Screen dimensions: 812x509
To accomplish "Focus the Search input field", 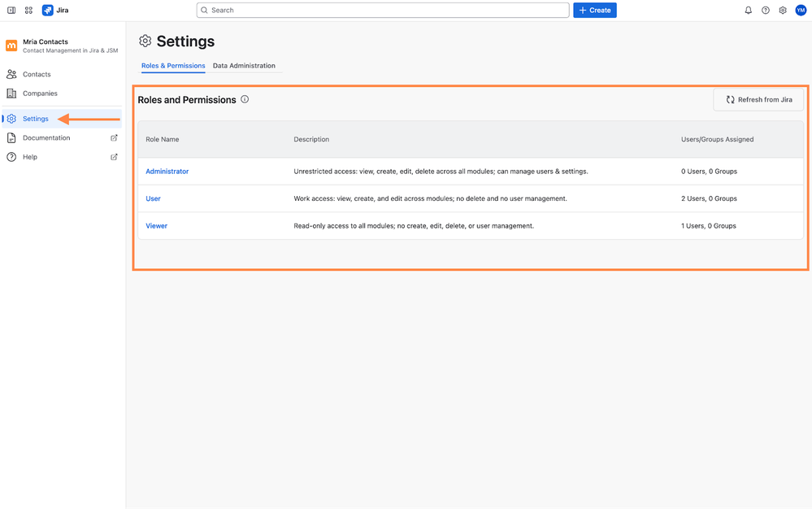I will (383, 11).
